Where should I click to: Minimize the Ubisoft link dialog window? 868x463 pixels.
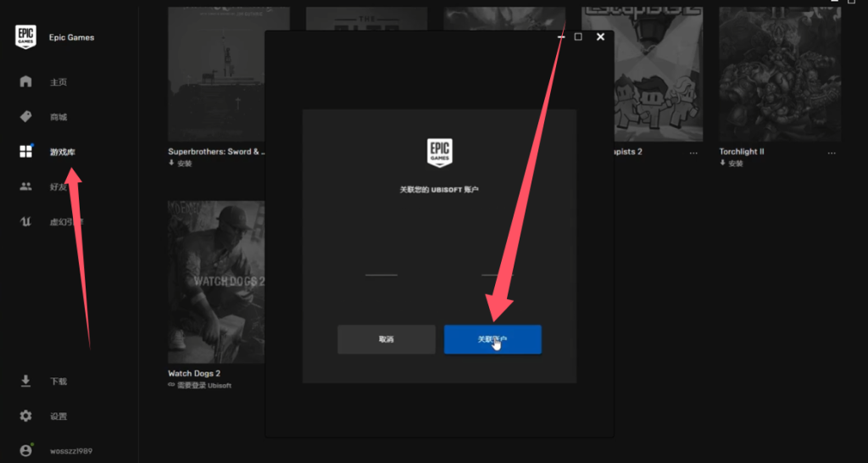(561, 36)
